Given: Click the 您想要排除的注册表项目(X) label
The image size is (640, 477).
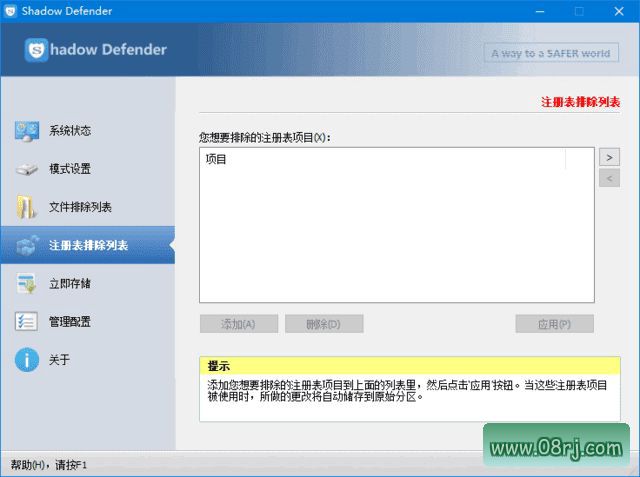Looking at the screenshot, I should click(264, 138).
